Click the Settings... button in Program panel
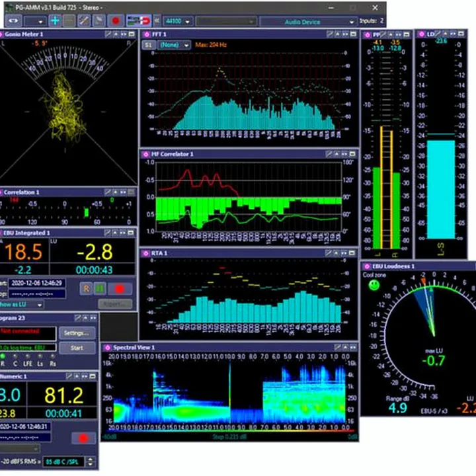 pos(77,333)
